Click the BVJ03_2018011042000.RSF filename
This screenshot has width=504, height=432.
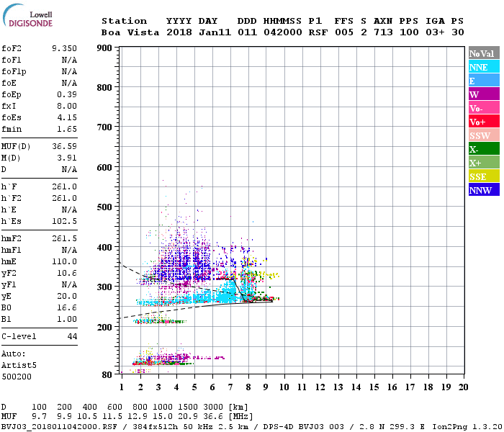click(x=59, y=427)
